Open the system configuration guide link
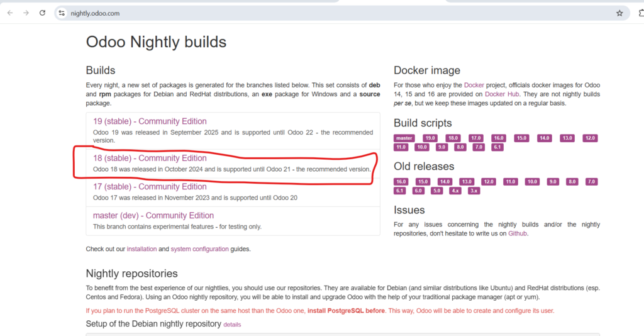This screenshot has height=336, width=644. 199,249
